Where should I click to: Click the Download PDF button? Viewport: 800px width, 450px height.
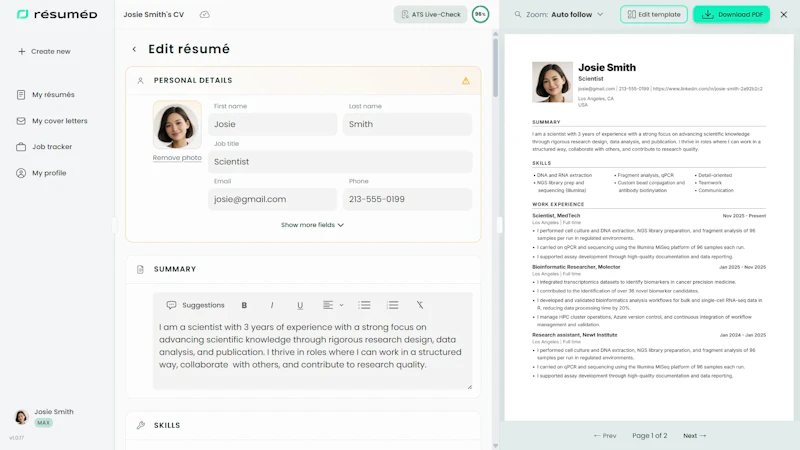731,14
